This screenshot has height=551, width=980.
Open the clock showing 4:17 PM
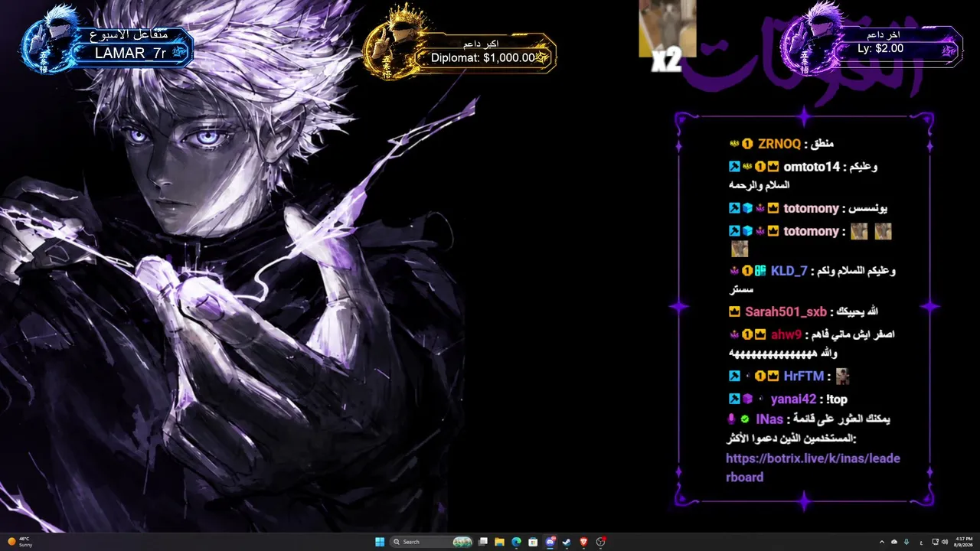click(964, 542)
